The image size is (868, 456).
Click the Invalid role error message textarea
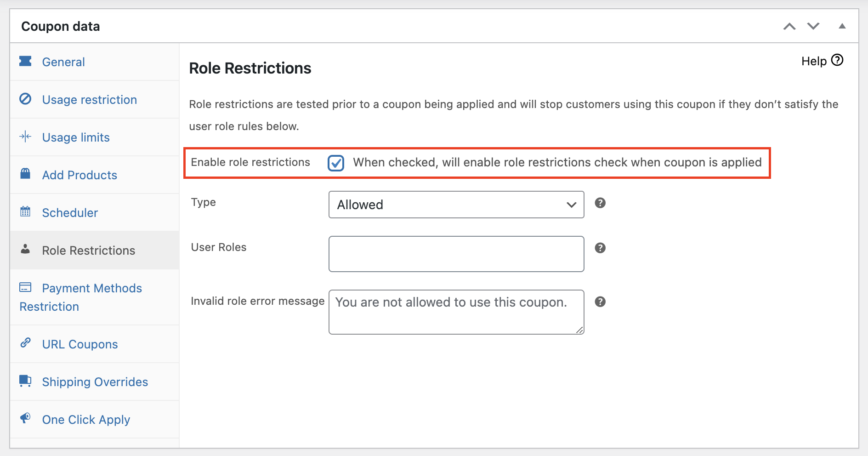(456, 312)
